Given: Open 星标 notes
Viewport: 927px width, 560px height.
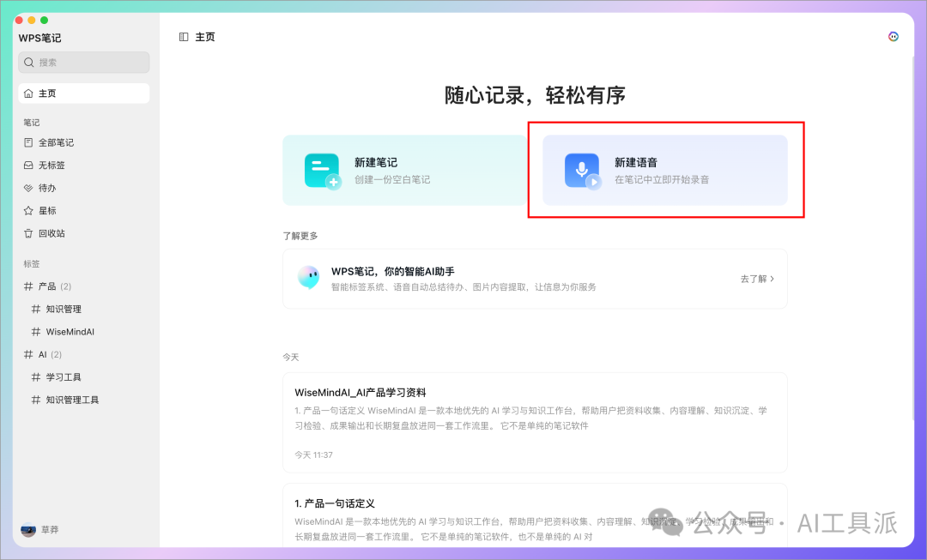Looking at the screenshot, I should 84,210.
